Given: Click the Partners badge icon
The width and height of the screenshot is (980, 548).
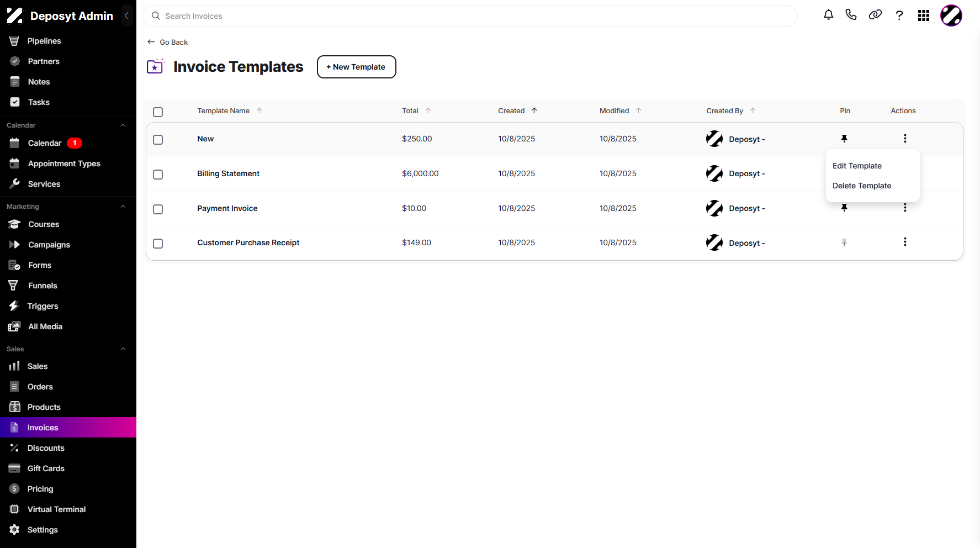Looking at the screenshot, I should (15, 61).
